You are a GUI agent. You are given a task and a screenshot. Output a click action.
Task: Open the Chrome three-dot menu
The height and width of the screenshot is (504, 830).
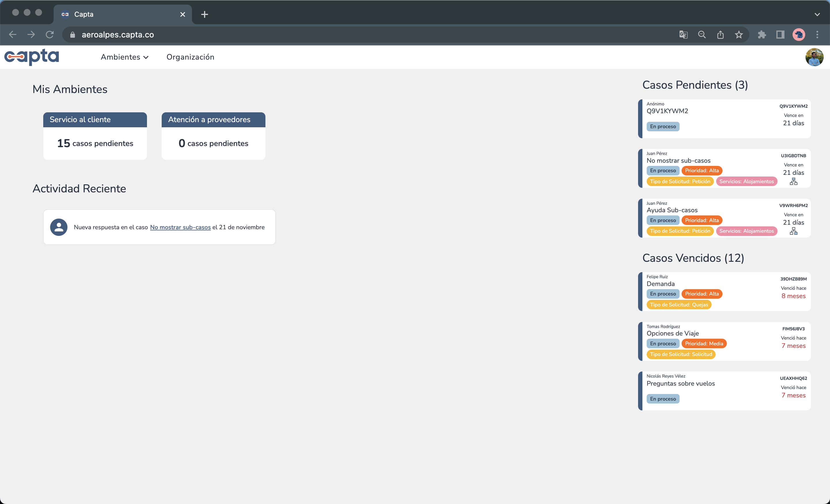(x=817, y=35)
